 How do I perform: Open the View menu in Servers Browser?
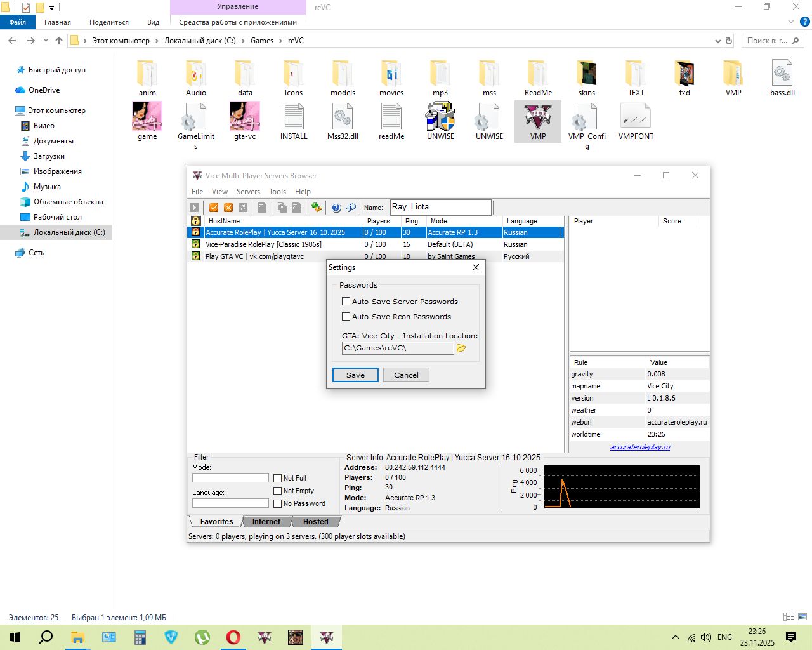coord(219,192)
